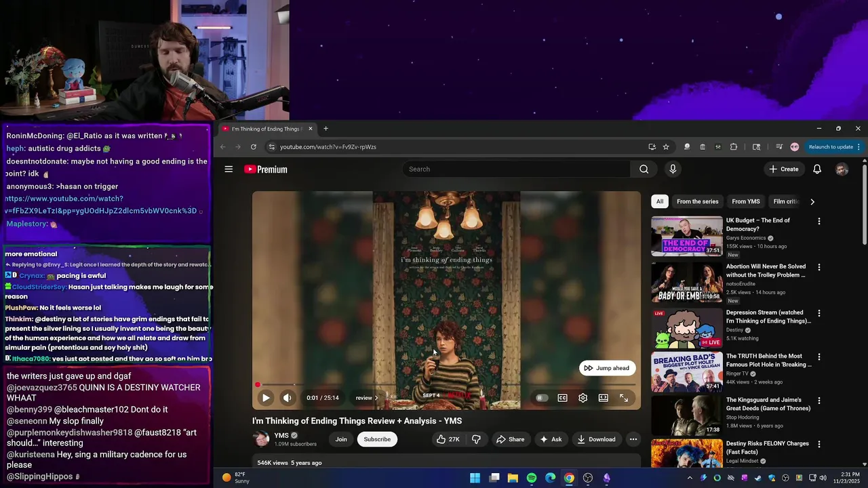Open Chrome media controls icon
The image size is (868, 488).
pos(779,146)
